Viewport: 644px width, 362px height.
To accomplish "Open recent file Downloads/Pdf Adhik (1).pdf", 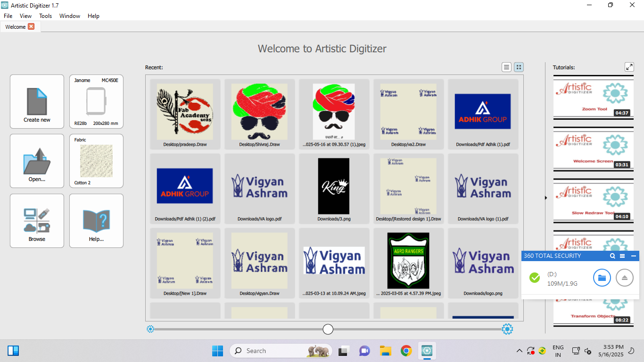I will [483, 114].
